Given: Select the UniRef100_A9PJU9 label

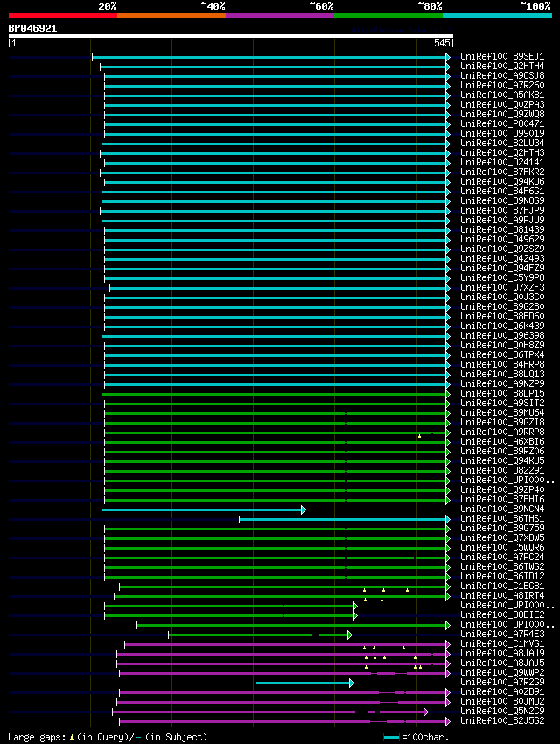Looking at the screenshot, I should click(x=502, y=221).
